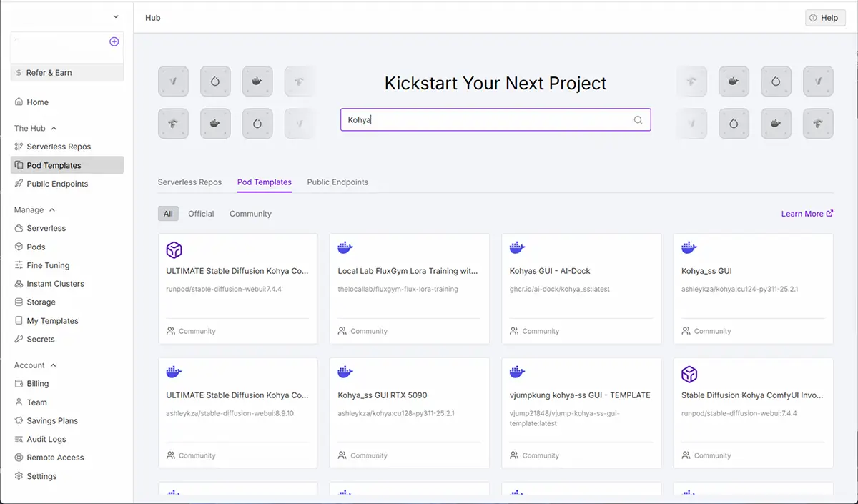The width and height of the screenshot is (858, 504).
Task: Switch to the Public Endpoints tab
Action: [337, 182]
